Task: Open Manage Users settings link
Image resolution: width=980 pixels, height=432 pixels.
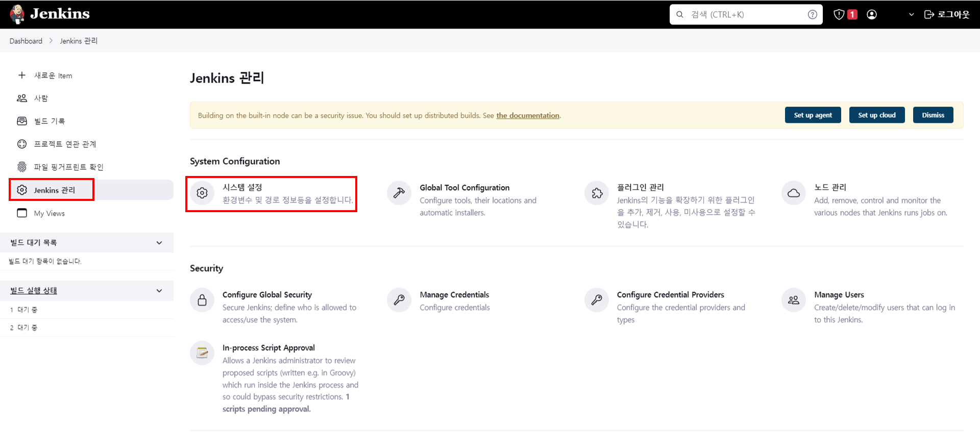Action: tap(839, 295)
